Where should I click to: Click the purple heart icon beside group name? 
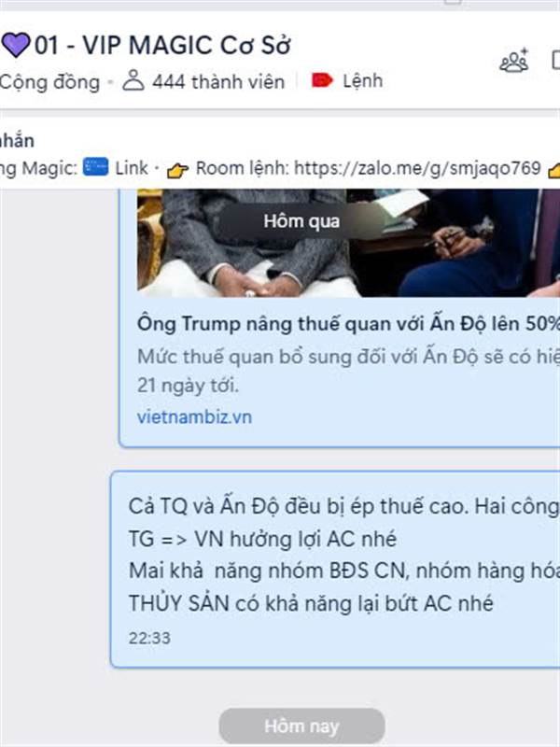pos(16,45)
